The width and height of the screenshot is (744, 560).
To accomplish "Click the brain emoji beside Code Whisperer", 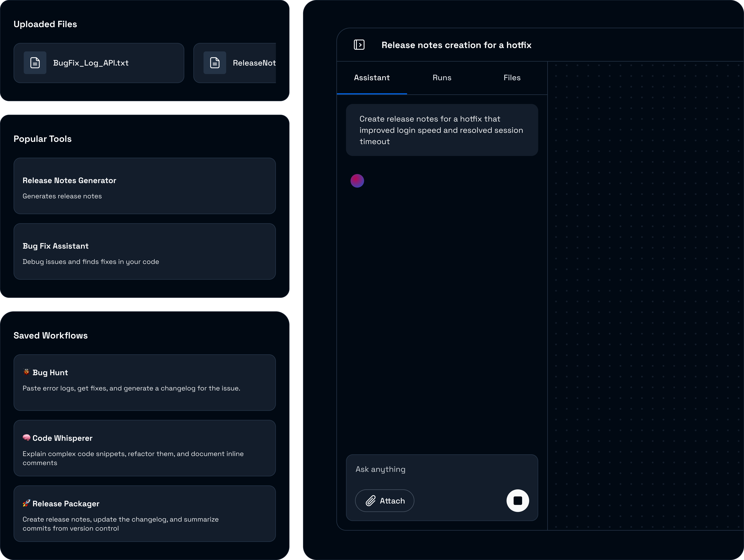I will [26, 438].
